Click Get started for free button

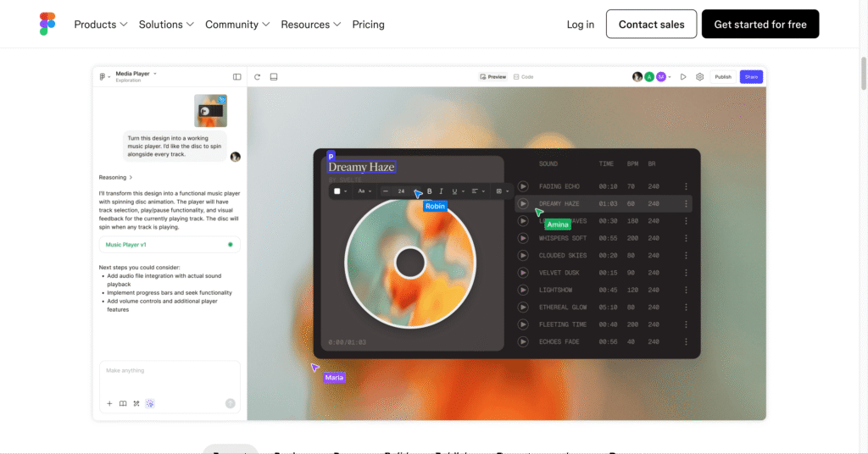(760, 24)
